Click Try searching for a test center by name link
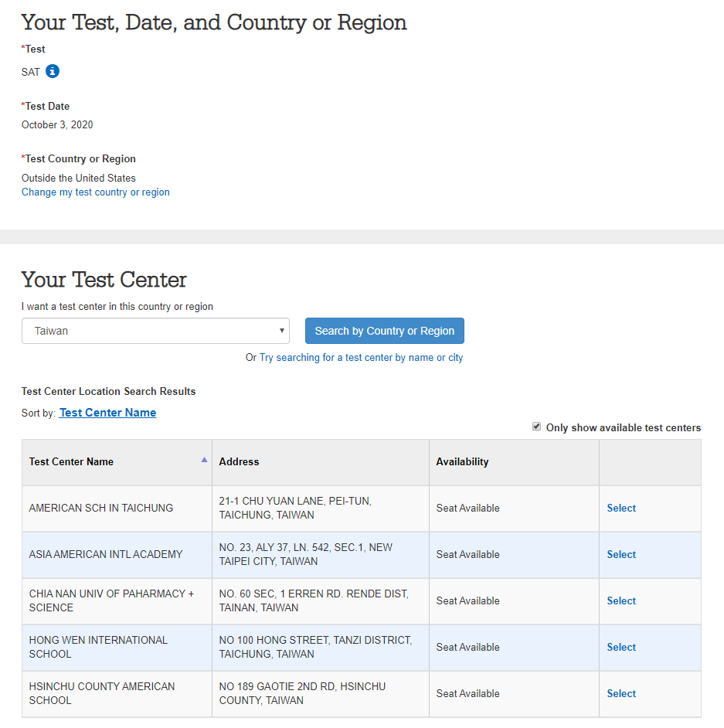 coord(361,358)
